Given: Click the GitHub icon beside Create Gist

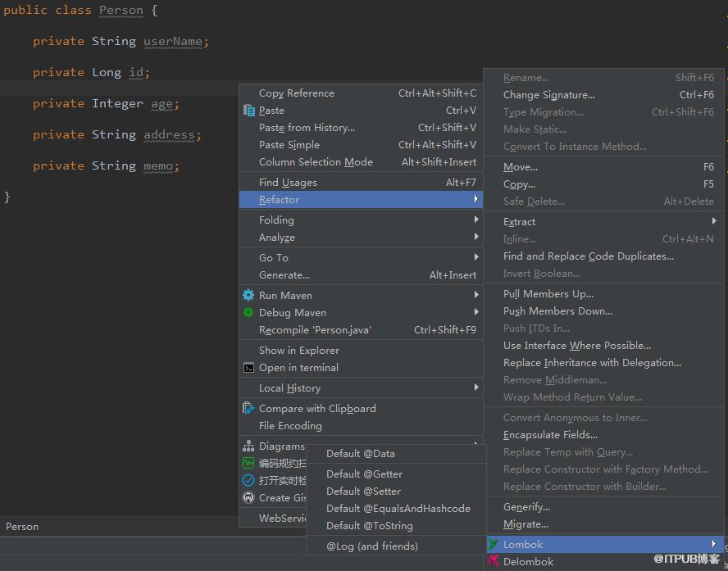Looking at the screenshot, I should pyautogui.click(x=248, y=497).
